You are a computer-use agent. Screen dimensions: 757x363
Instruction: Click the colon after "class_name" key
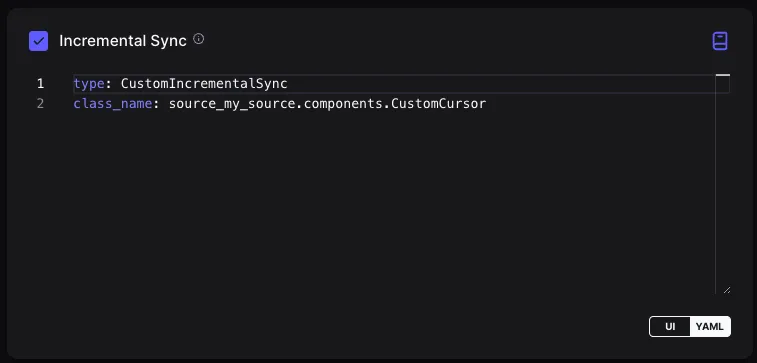(156, 103)
